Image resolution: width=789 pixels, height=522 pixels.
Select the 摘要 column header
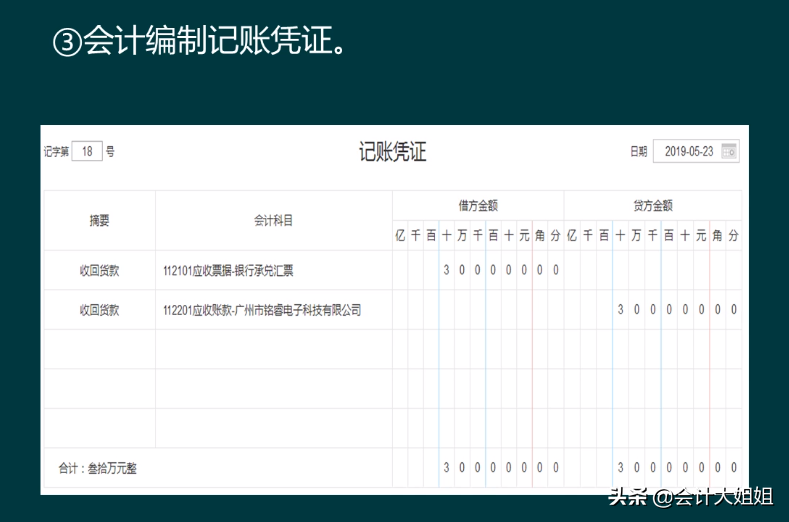tap(100, 220)
